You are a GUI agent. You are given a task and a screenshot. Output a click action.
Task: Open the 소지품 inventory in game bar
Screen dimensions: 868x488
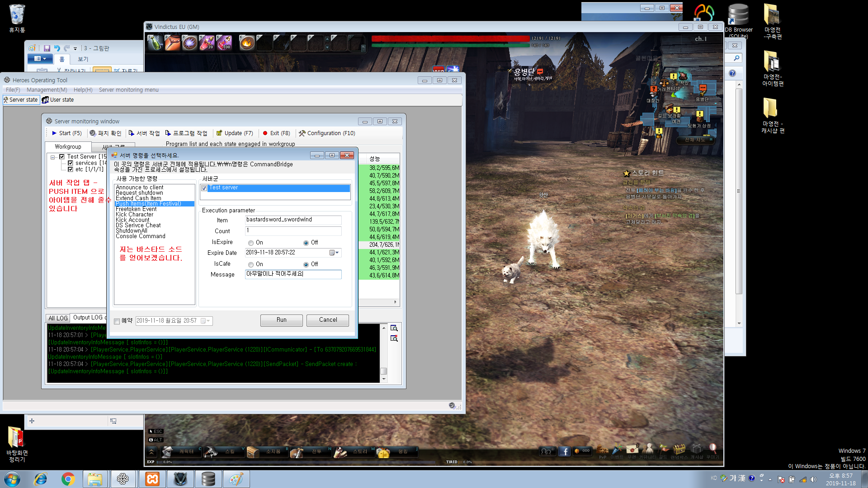(x=267, y=451)
